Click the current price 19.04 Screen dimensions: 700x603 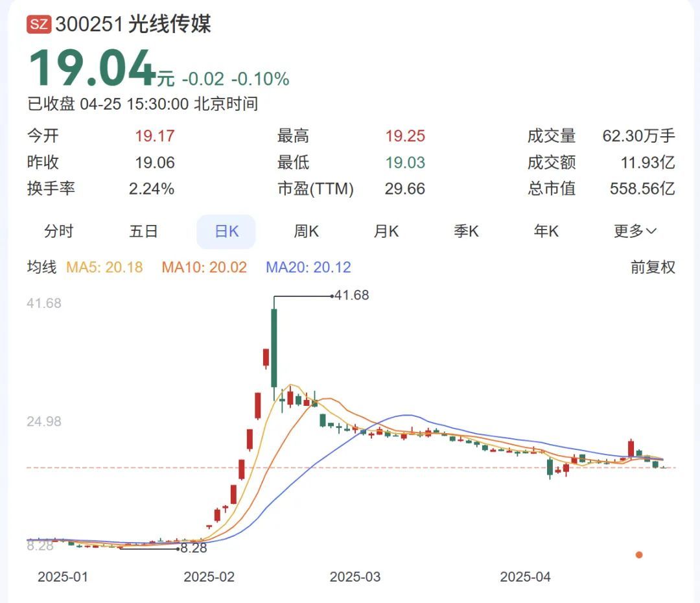pos(91,68)
